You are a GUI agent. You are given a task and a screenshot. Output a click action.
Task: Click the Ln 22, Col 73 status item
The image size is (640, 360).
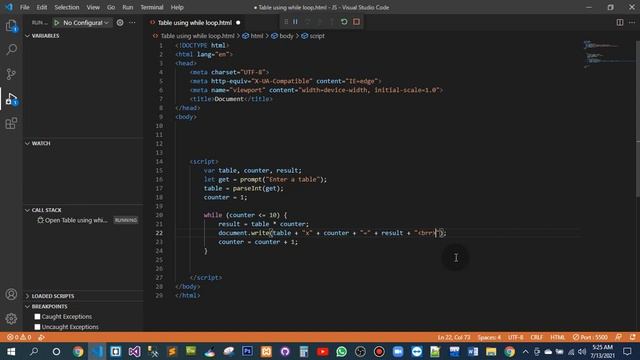454,337
